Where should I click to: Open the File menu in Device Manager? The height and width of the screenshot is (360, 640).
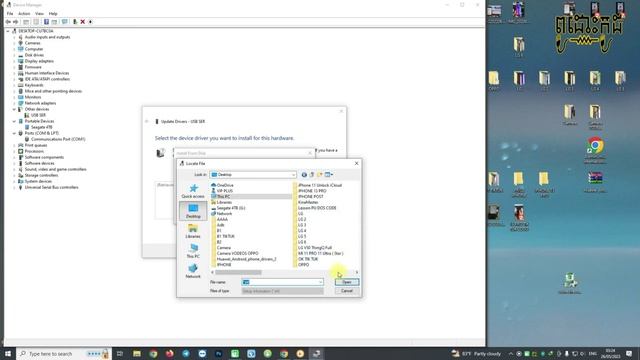[x=10, y=13]
